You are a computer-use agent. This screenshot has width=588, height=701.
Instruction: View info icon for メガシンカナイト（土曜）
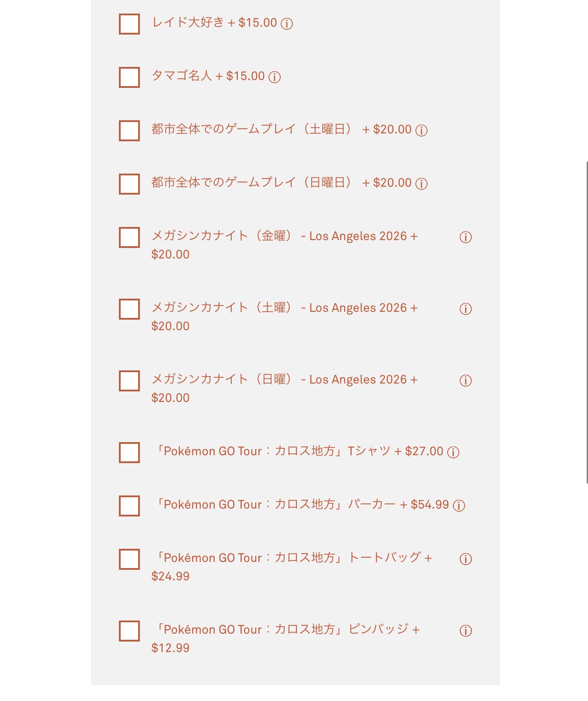[466, 309]
